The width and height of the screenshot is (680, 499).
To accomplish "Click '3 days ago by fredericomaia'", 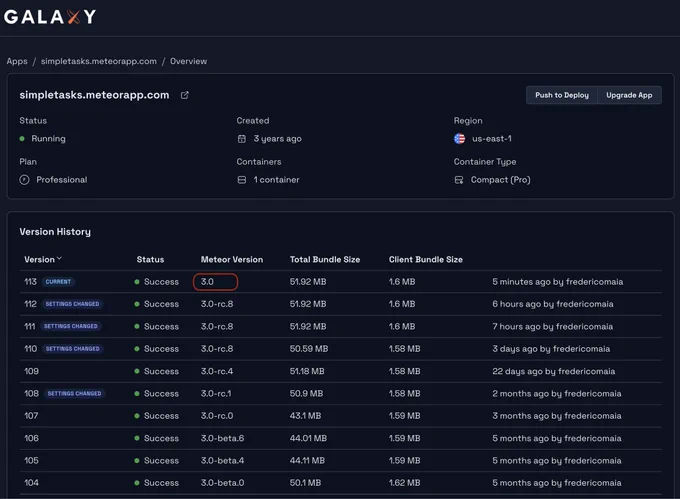I will click(551, 349).
